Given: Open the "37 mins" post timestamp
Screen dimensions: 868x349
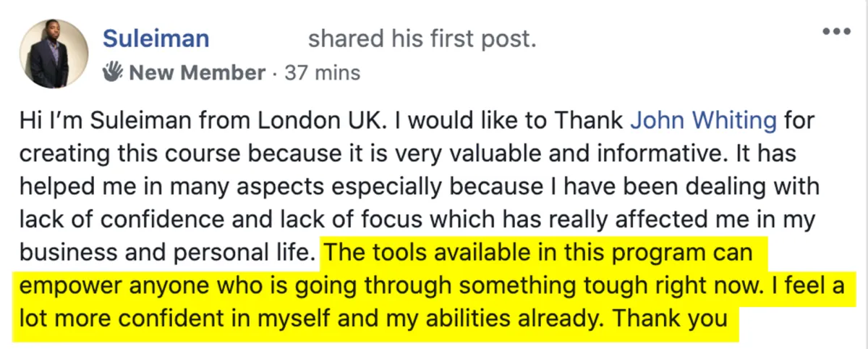Looking at the screenshot, I should (x=323, y=73).
